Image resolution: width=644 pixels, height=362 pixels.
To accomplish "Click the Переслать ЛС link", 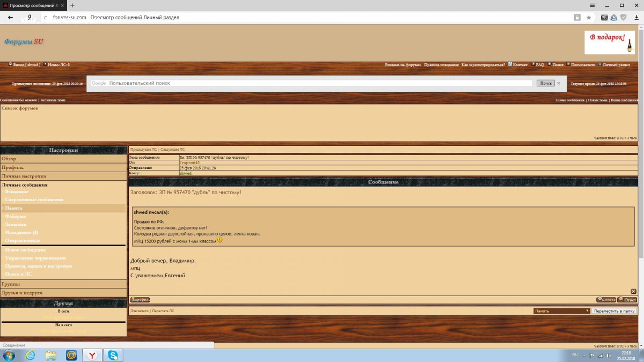I will [x=163, y=311].
